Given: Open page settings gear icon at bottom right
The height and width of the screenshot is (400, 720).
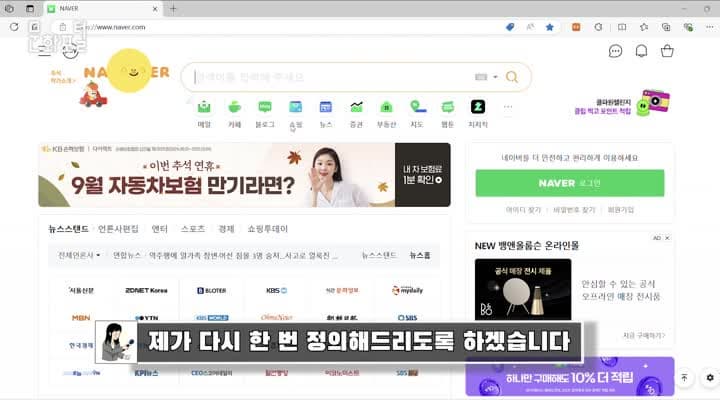Looking at the screenshot, I should [710, 377].
